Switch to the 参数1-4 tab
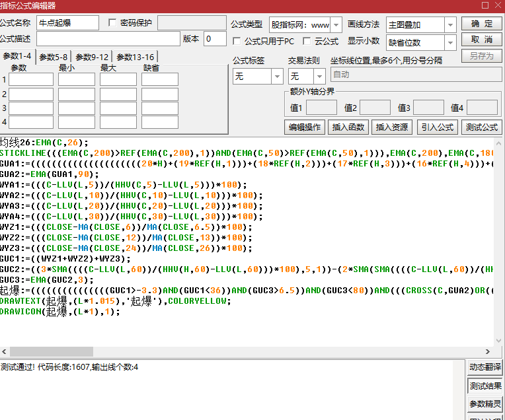The width and height of the screenshot is (505, 420). point(17,56)
